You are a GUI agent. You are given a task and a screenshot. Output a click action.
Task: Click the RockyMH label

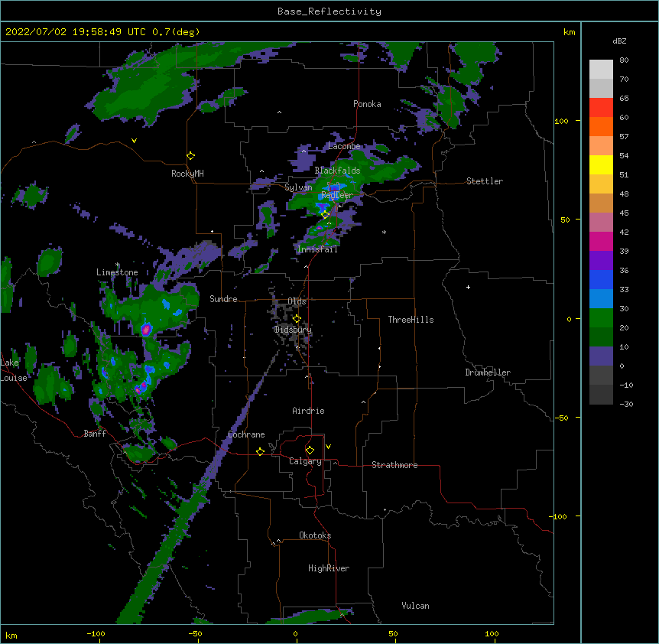[x=187, y=174]
